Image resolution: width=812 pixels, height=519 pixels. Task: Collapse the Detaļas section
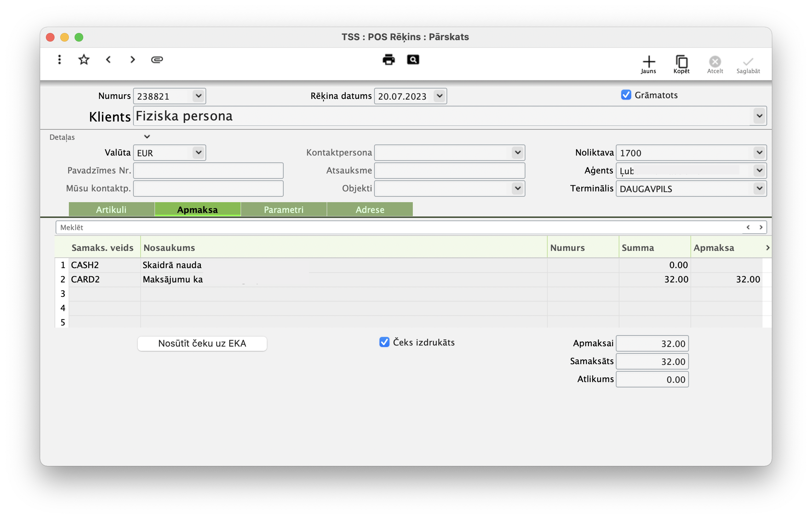(x=147, y=137)
